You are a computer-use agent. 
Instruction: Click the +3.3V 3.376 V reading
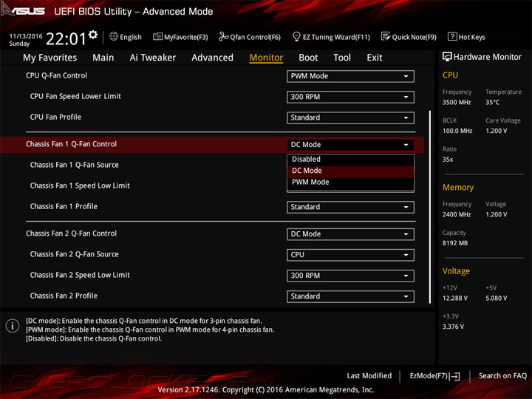453,327
